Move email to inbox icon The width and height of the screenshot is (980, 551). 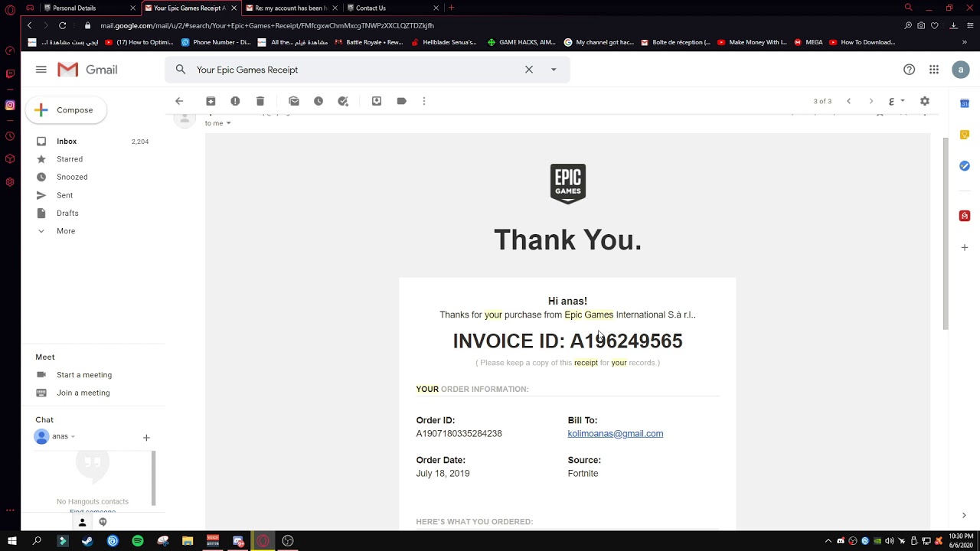click(x=377, y=101)
